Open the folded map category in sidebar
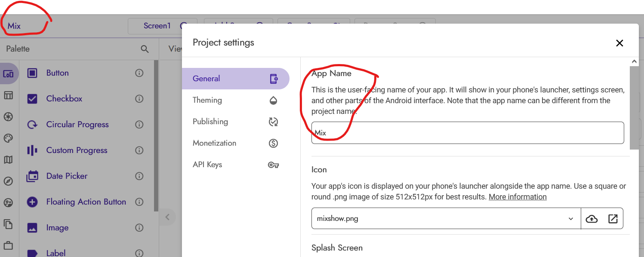Image resolution: width=644 pixels, height=257 pixels. (8, 160)
